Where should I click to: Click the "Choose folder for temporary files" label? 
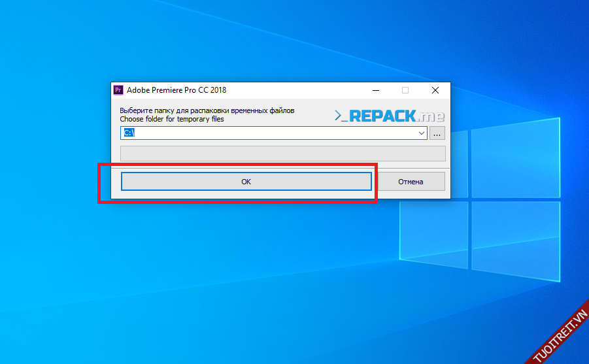coord(172,120)
